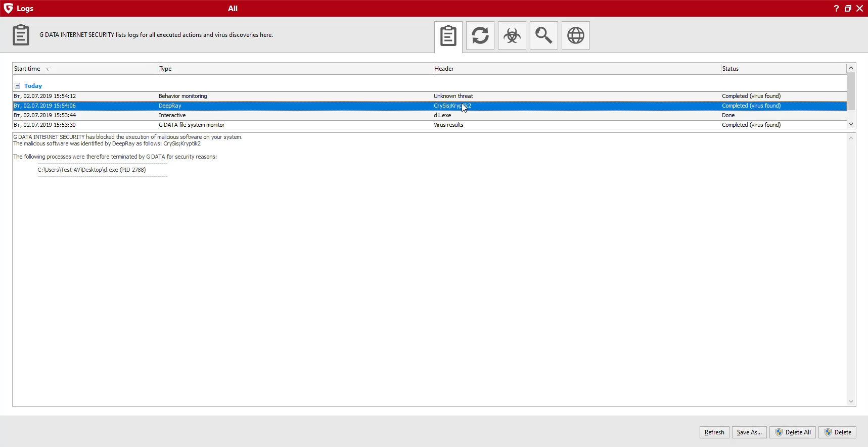Image resolution: width=868 pixels, height=447 pixels.
Task: Click the details pane scroll down arrow
Action: pos(851,402)
